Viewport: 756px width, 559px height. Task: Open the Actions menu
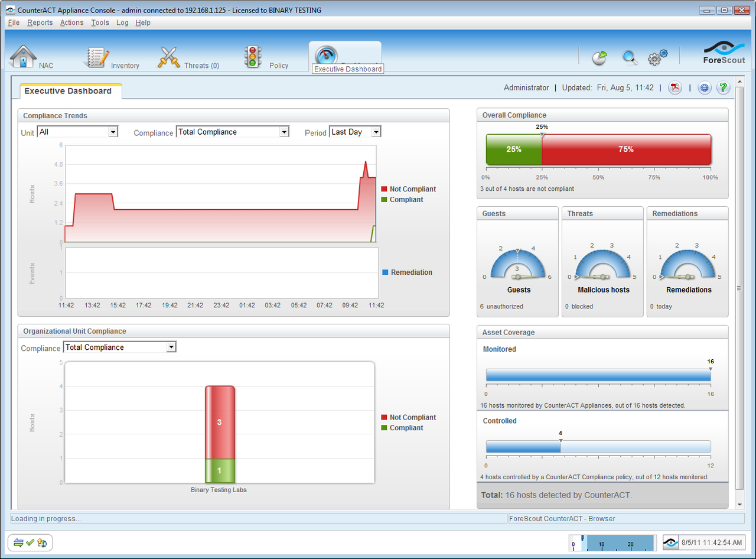pos(72,22)
